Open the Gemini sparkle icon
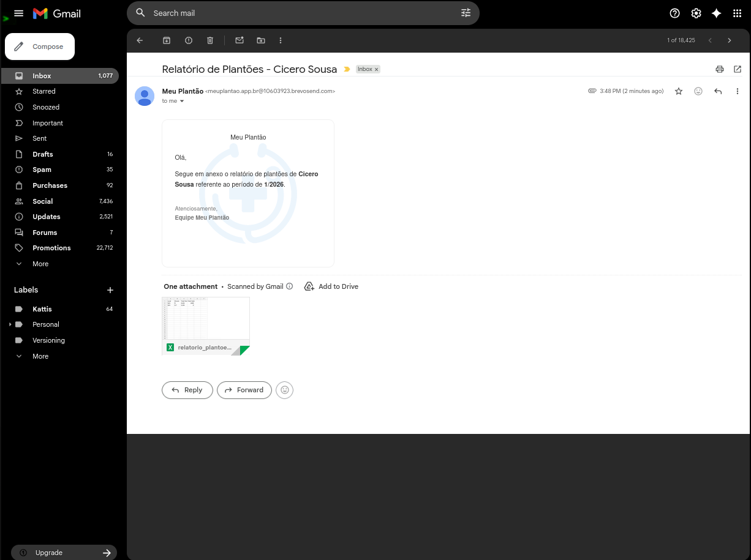This screenshot has height=560, width=751. pos(717,13)
